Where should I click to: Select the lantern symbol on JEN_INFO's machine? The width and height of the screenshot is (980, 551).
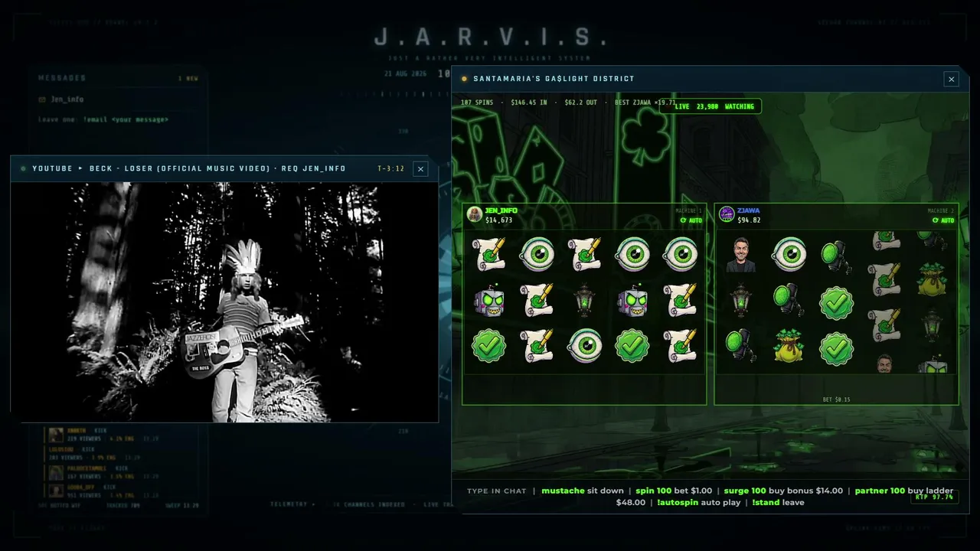(x=584, y=300)
